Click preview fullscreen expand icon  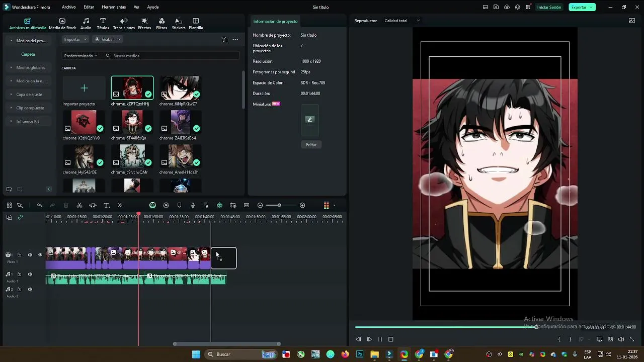coord(632,339)
